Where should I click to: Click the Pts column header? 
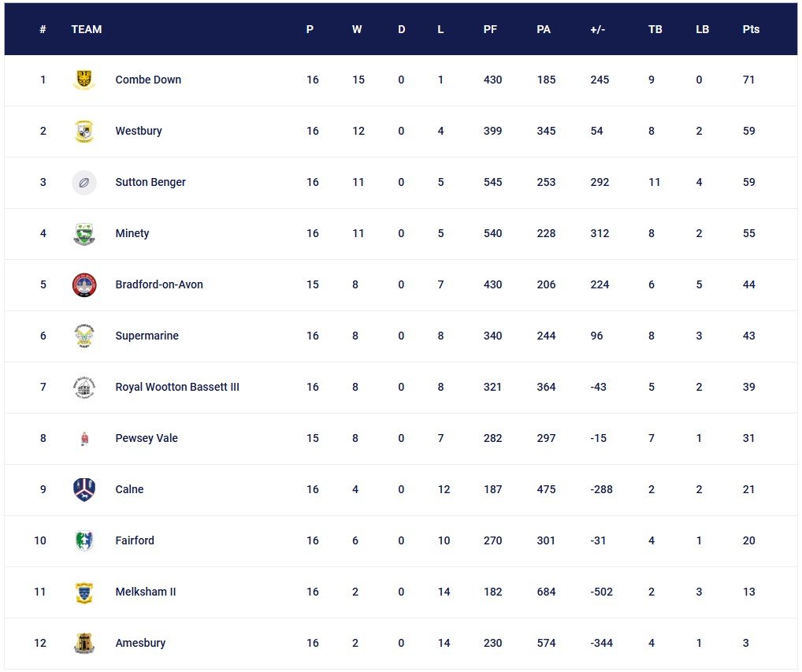751,29
